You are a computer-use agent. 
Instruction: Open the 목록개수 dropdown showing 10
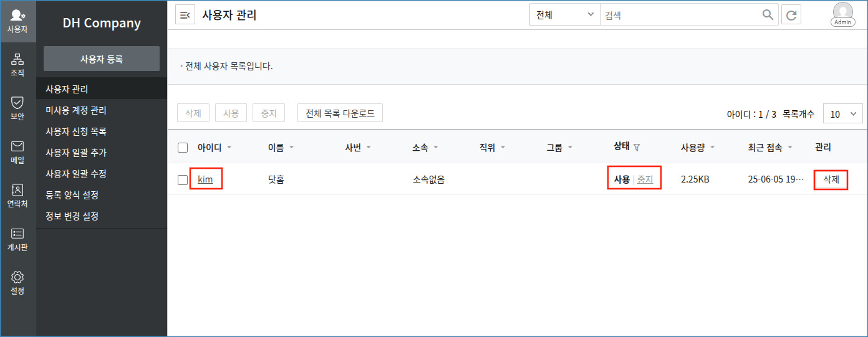point(842,114)
